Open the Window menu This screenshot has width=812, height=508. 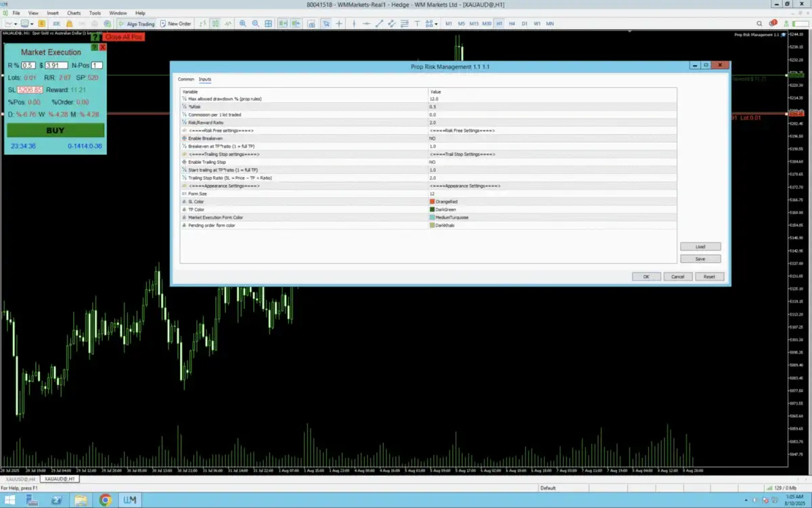tap(118, 13)
